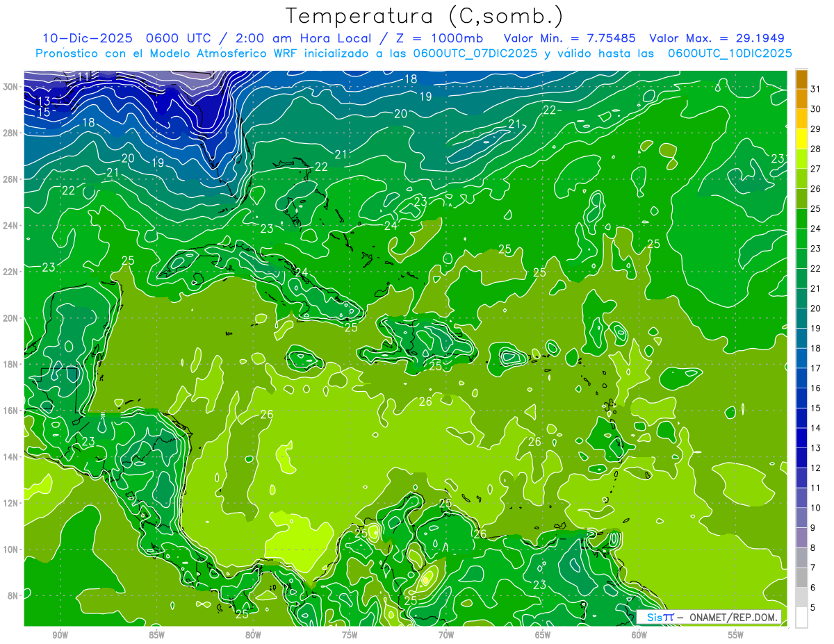This screenshot has width=834, height=644.
Task: Click the "20N" latitude axis label
Action: coord(10,317)
